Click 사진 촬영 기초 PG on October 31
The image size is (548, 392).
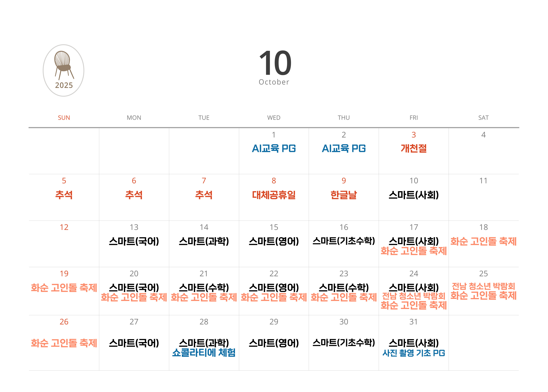pyautogui.click(x=414, y=353)
